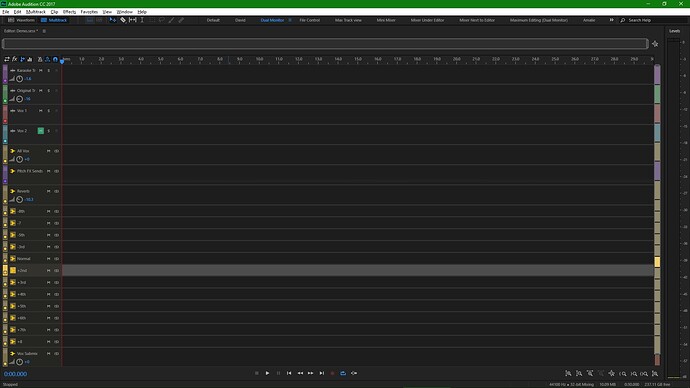Click the Play transport button
Viewport: 690px width, 388px height.
point(267,373)
